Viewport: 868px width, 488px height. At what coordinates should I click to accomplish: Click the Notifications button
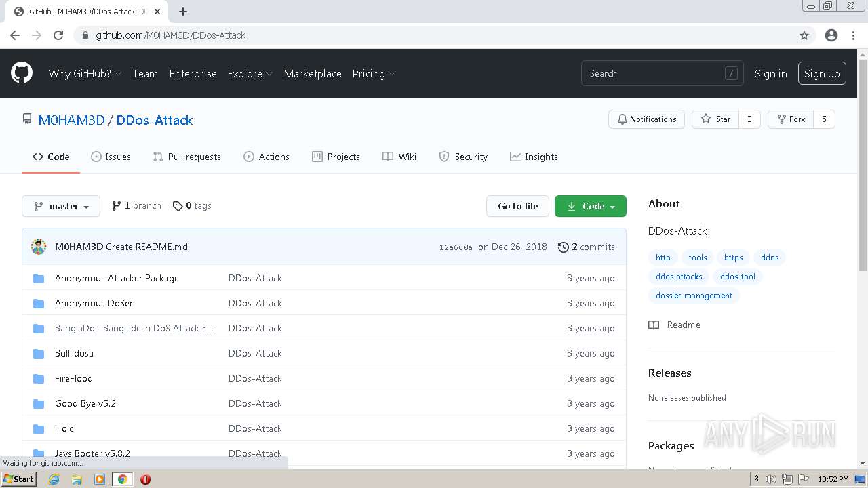tap(646, 119)
